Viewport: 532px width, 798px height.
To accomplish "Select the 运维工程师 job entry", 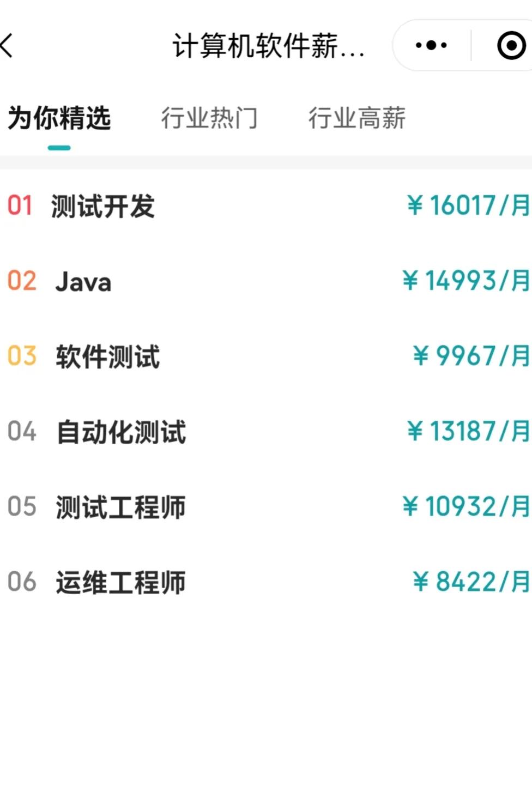I will (120, 582).
